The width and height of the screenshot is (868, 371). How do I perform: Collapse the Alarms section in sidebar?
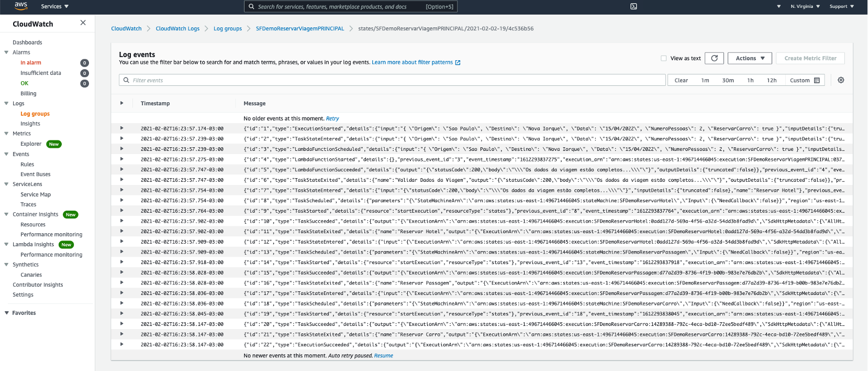pyautogui.click(x=6, y=52)
